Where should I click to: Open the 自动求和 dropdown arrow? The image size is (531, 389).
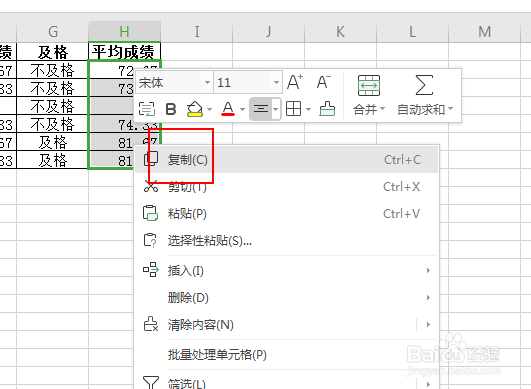[450, 109]
